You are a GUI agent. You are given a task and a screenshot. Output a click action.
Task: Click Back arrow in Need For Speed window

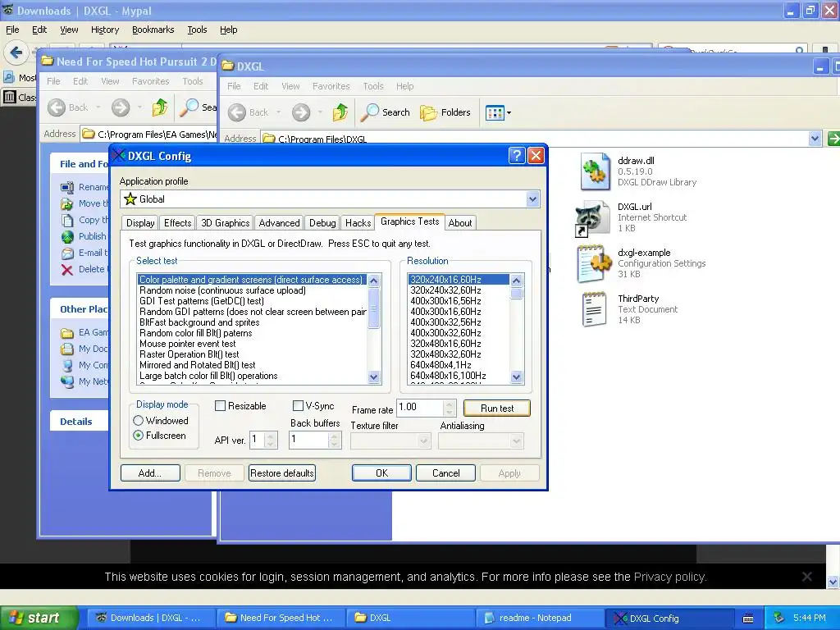coord(57,107)
